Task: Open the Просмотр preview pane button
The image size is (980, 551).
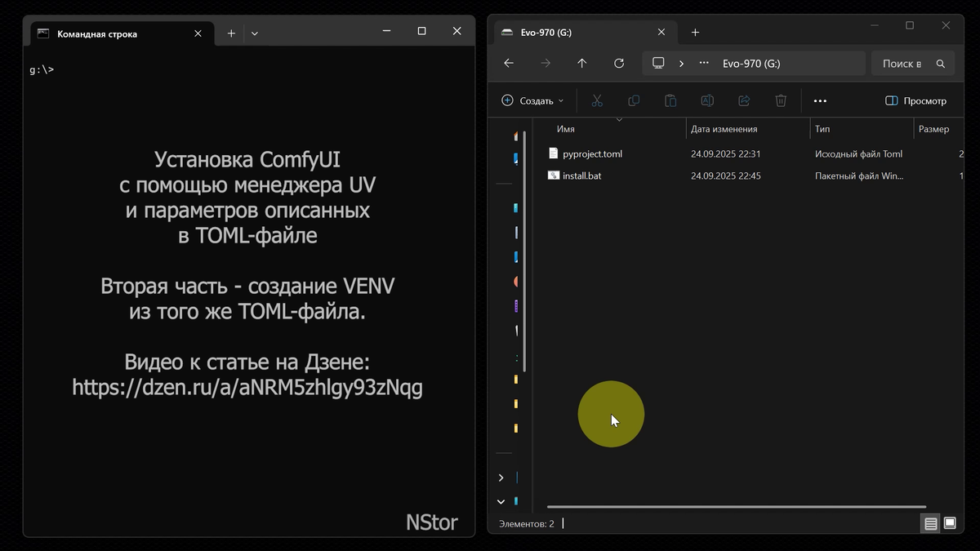Action: [916, 100]
